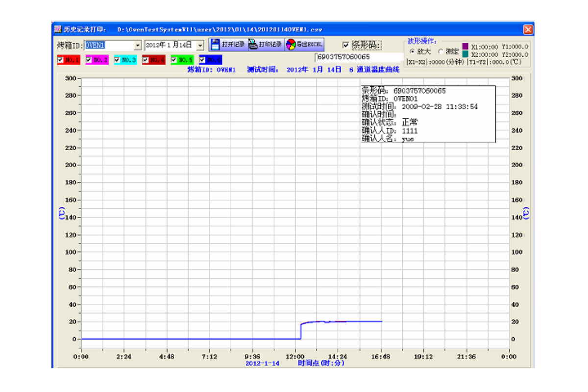Uncheck the NO.3 cyan channel checkbox
588x392 pixels.
click(x=118, y=60)
